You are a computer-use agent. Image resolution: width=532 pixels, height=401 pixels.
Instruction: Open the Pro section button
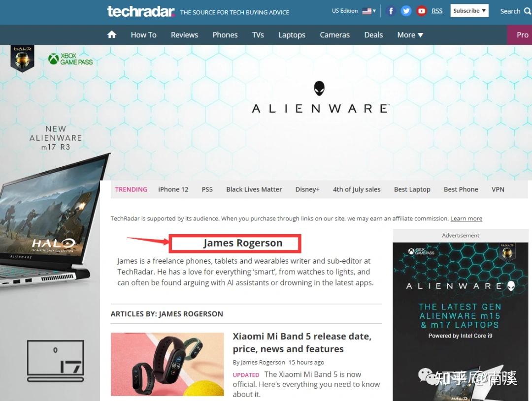tap(520, 34)
